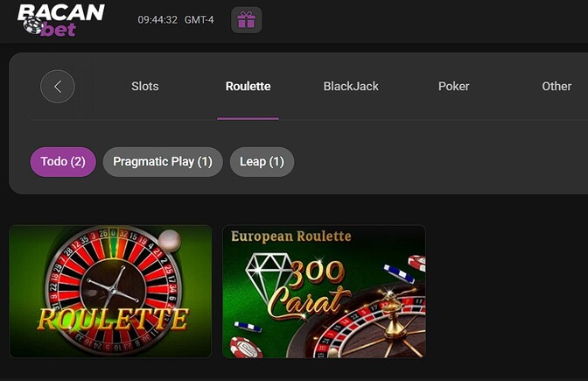Click the diamond icon on 300 Carat
The height and width of the screenshot is (381, 588).
pyautogui.click(x=269, y=278)
